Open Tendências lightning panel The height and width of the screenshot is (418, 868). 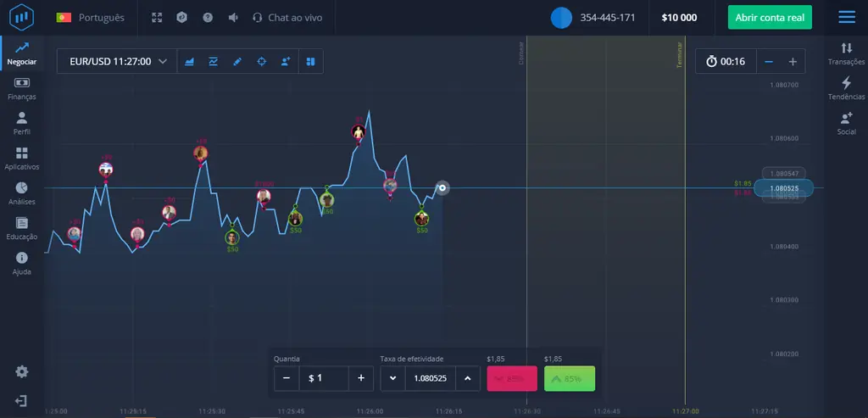pos(846,87)
